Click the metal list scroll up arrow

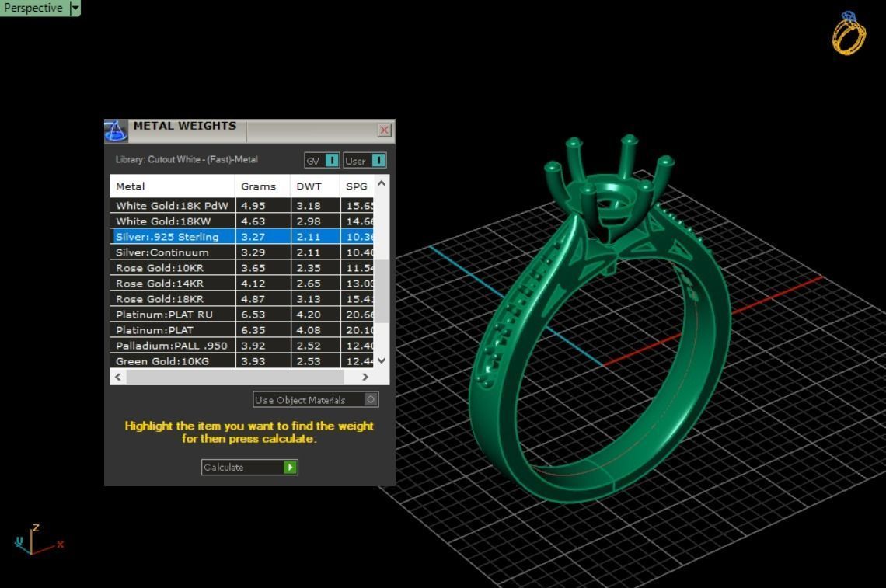click(382, 183)
